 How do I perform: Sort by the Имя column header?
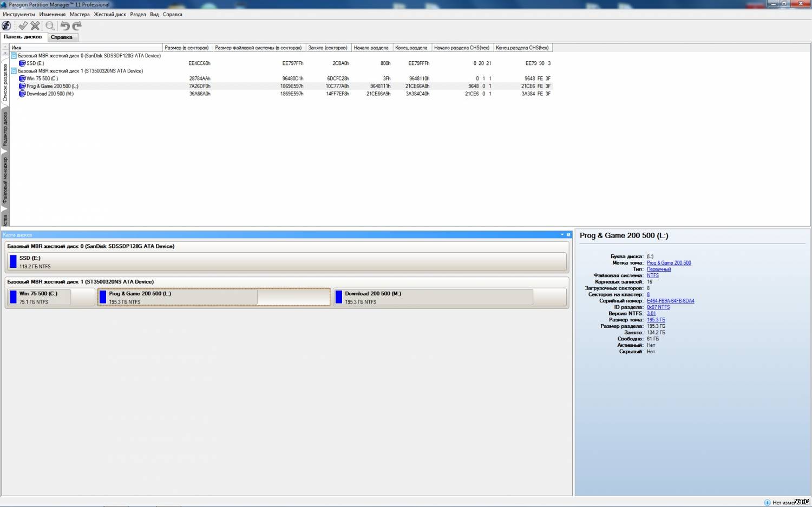(86, 48)
